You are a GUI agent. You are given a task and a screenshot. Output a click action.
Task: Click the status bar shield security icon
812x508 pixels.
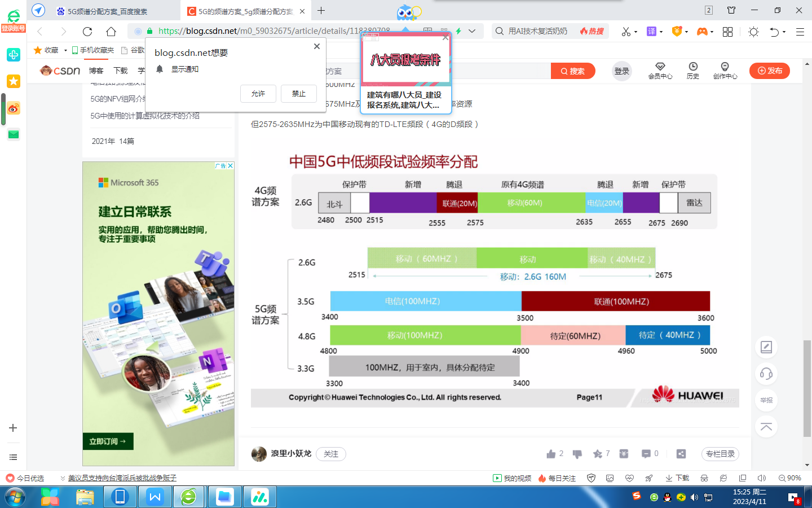pyautogui.click(x=591, y=478)
